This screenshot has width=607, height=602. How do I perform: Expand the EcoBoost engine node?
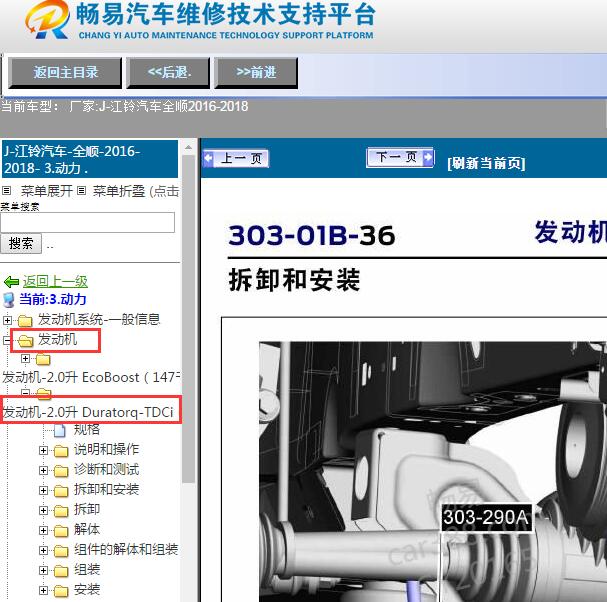(26, 359)
